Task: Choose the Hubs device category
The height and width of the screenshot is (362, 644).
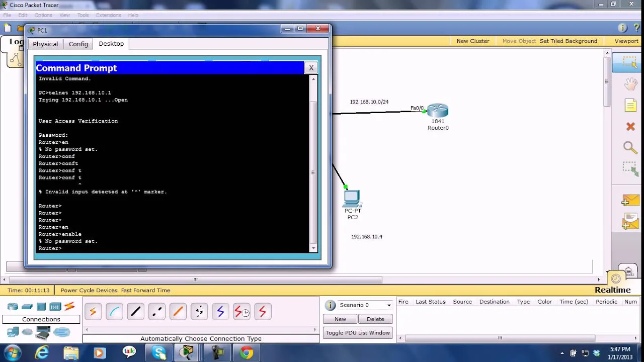Action: pos(41,307)
